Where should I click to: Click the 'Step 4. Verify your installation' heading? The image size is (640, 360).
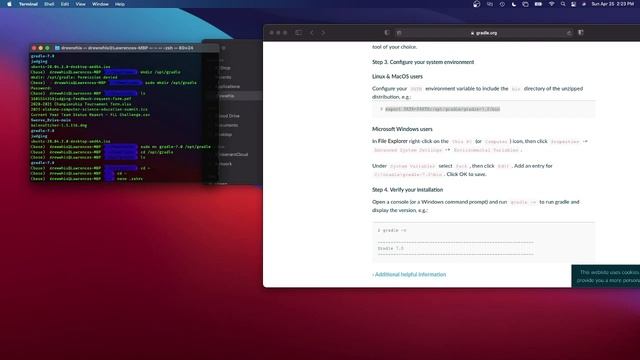click(x=407, y=190)
